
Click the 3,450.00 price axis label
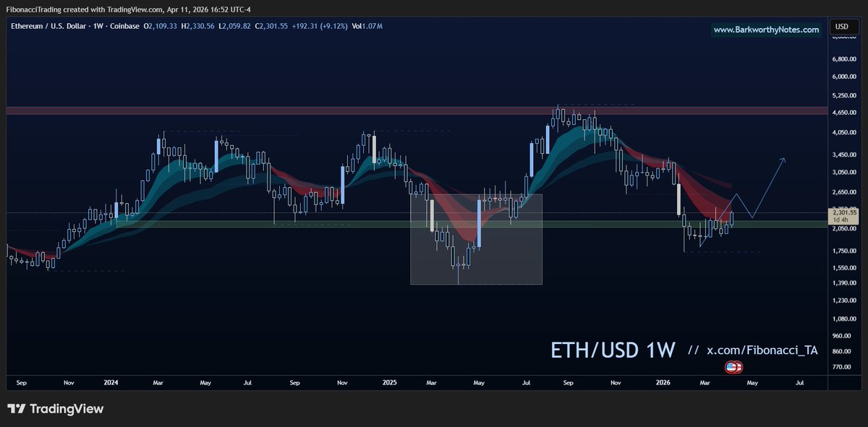(x=844, y=155)
